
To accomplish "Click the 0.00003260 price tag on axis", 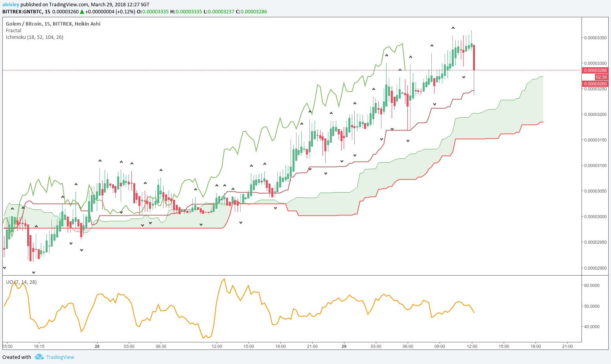I will [595, 84].
